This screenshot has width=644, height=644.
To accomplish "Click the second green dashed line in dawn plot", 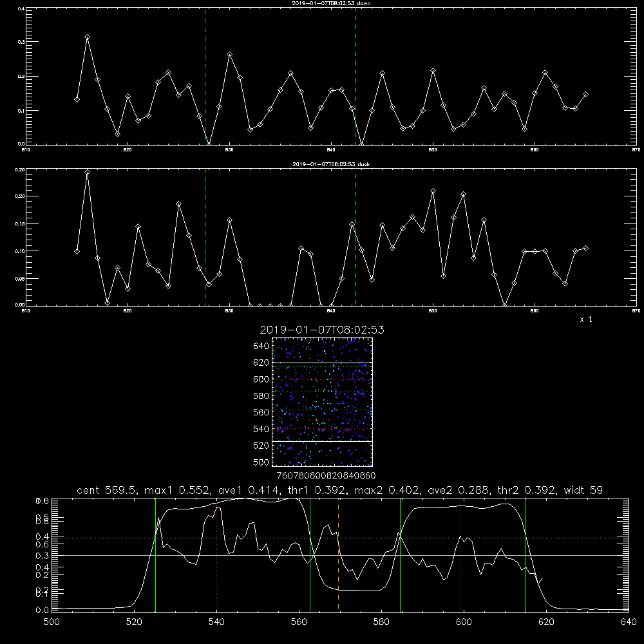I will (x=355, y=76).
